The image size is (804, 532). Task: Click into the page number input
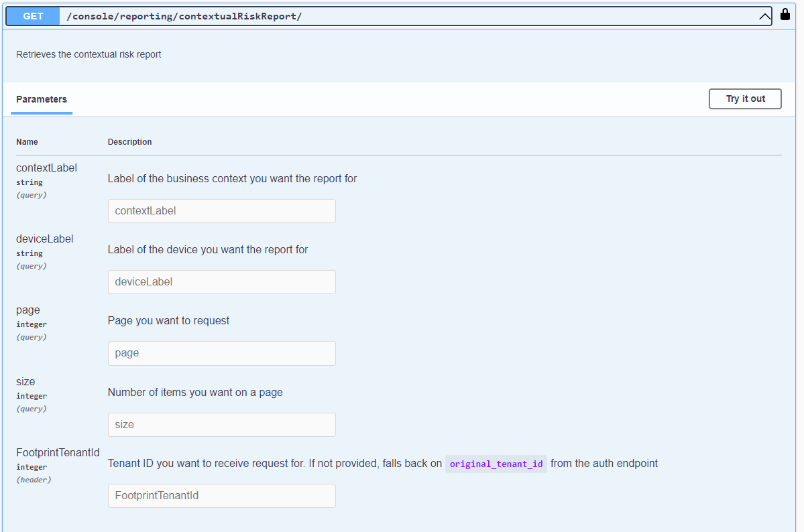221,353
